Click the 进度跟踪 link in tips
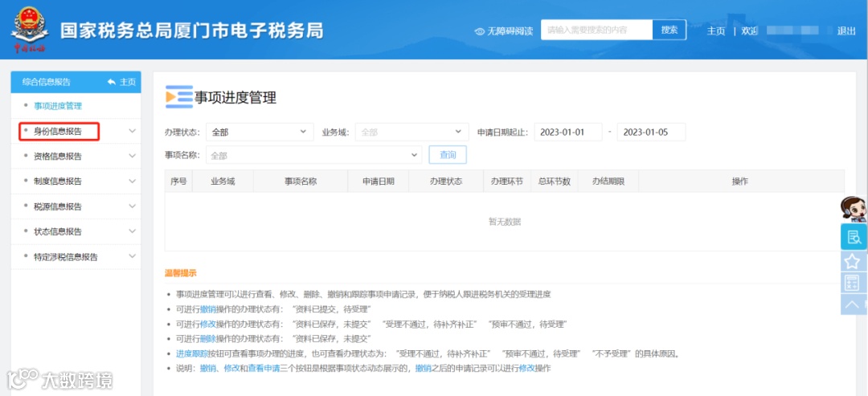 192,353
